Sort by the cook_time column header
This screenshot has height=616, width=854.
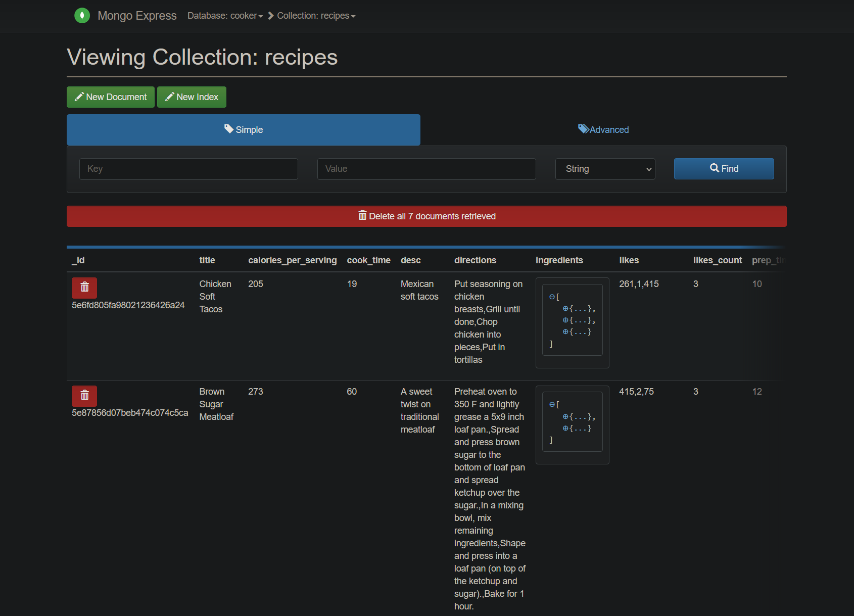(x=368, y=260)
